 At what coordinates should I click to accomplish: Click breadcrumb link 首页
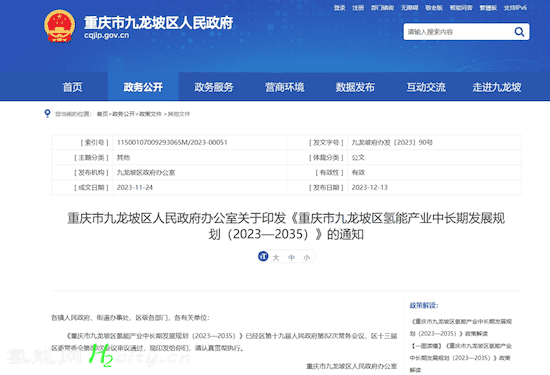pos(102,114)
